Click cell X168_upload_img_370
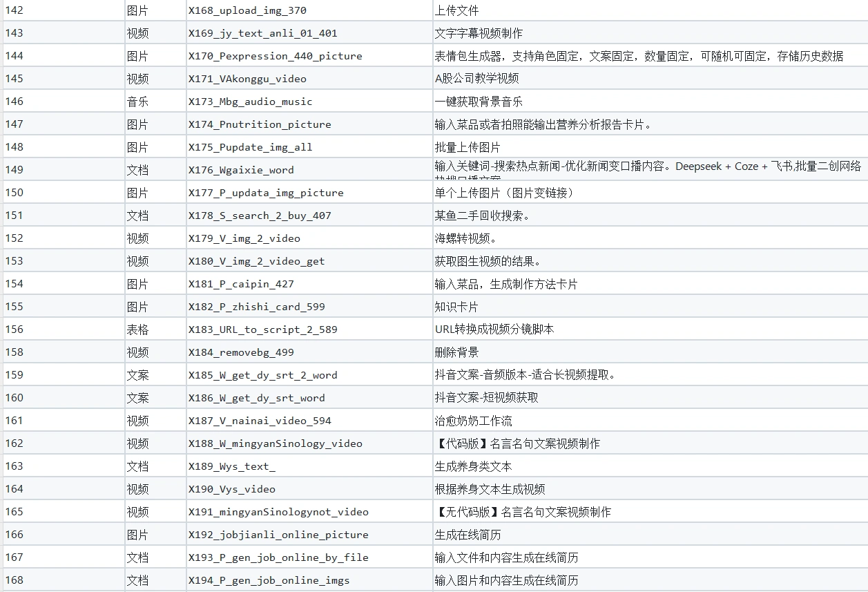 point(247,10)
